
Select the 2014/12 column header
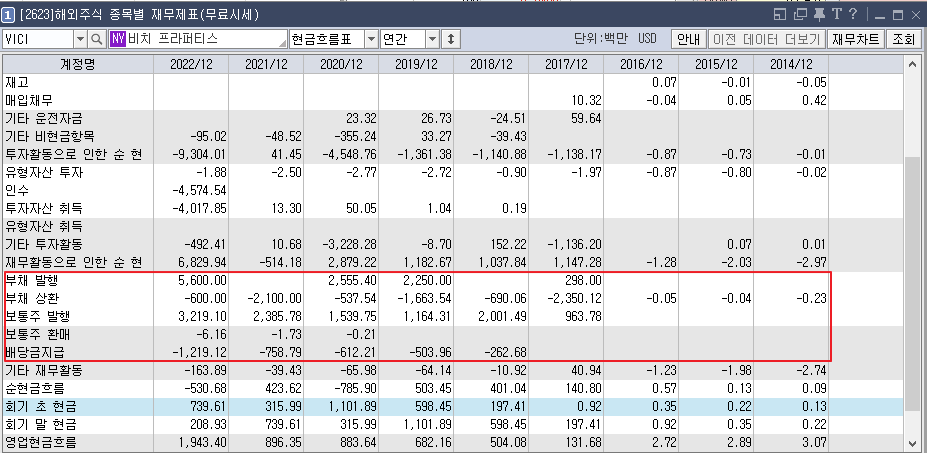click(791, 64)
